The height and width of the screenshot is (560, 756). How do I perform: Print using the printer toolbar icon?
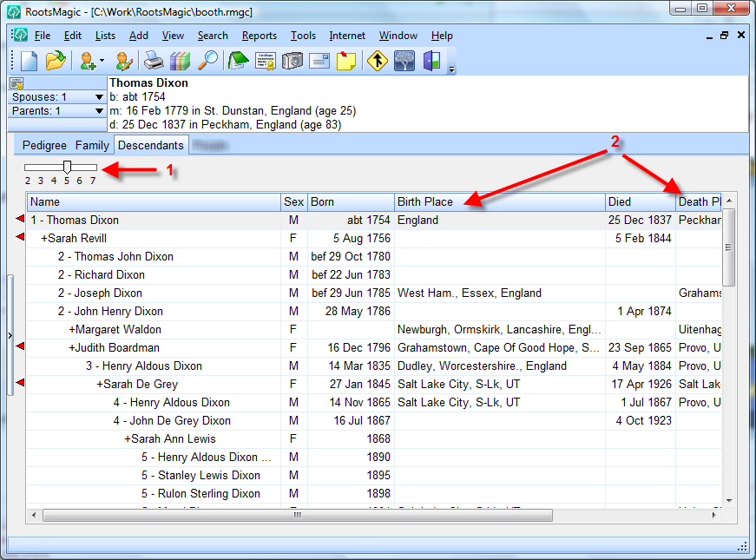[x=154, y=62]
